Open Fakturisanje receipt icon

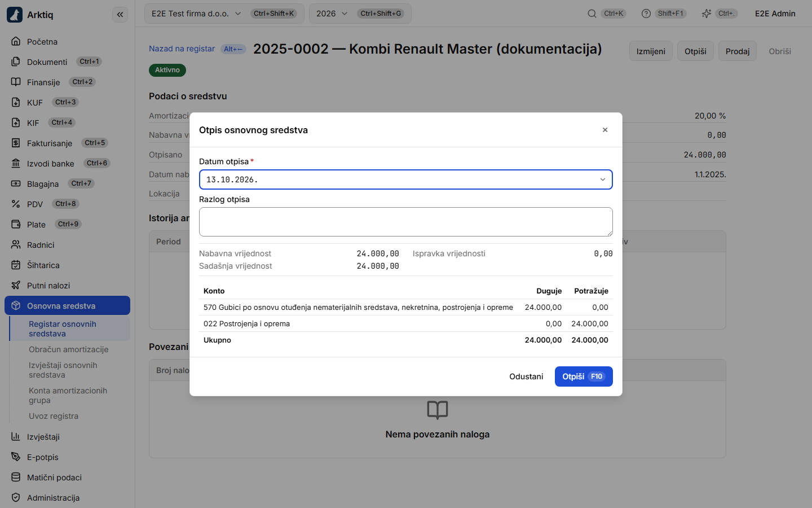click(x=16, y=143)
